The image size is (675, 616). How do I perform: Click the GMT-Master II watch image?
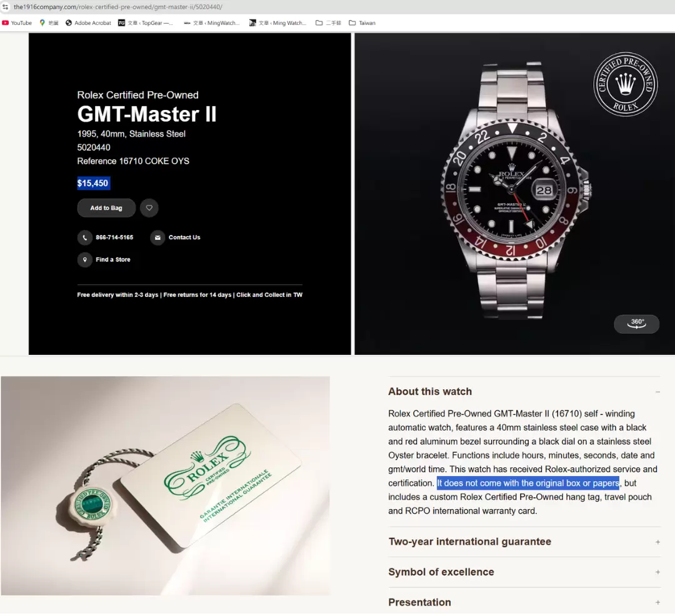pyautogui.click(x=514, y=191)
